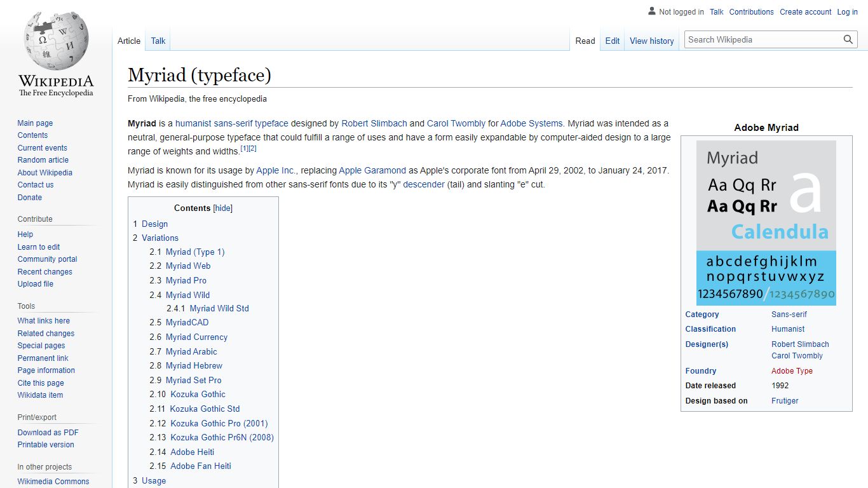The width and height of the screenshot is (868, 488).
Task: Open Apple Garamond link
Action: click(372, 170)
